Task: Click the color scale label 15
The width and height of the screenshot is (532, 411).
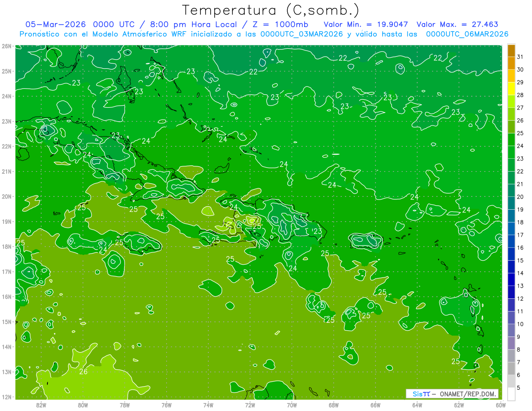Action: [x=520, y=260]
